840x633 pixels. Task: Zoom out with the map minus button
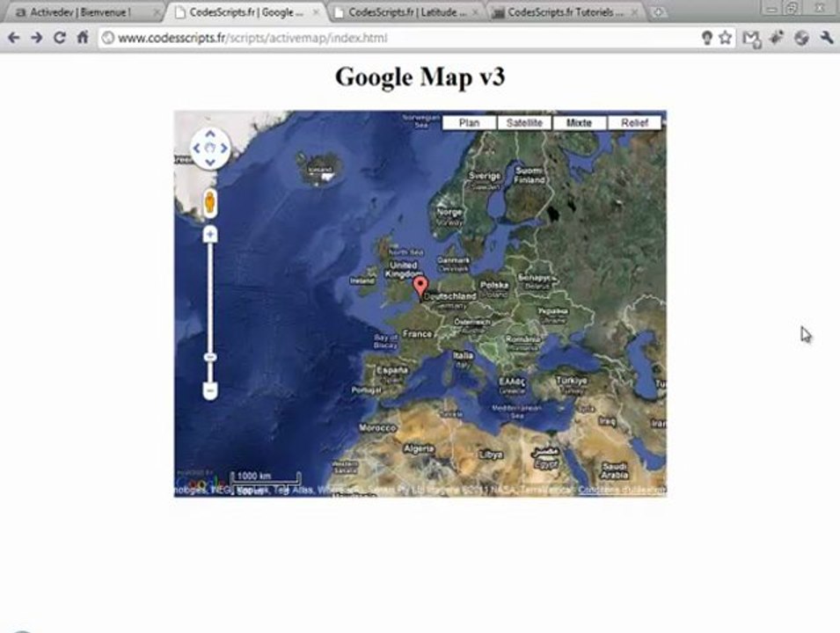click(x=210, y=391)
